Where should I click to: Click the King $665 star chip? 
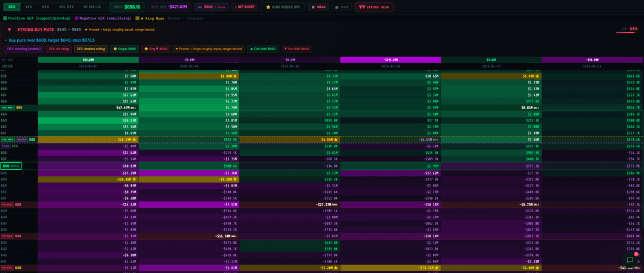click(x=126, y=49)
